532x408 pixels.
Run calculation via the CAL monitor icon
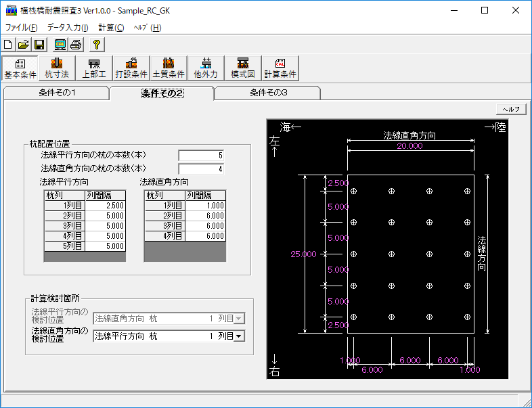[60, 45]
